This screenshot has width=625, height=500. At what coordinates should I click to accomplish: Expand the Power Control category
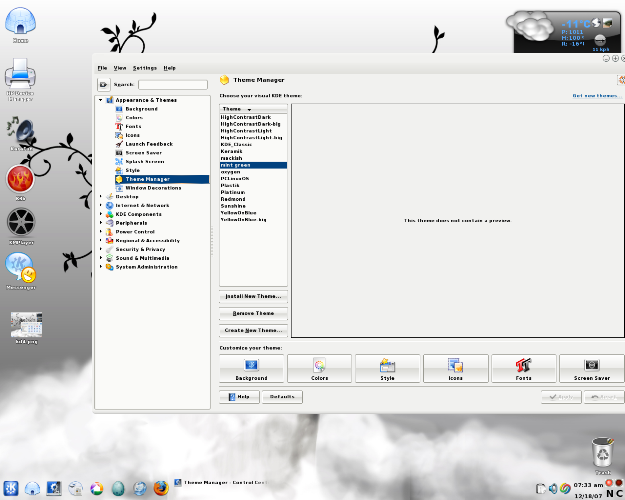coord(100,231)
